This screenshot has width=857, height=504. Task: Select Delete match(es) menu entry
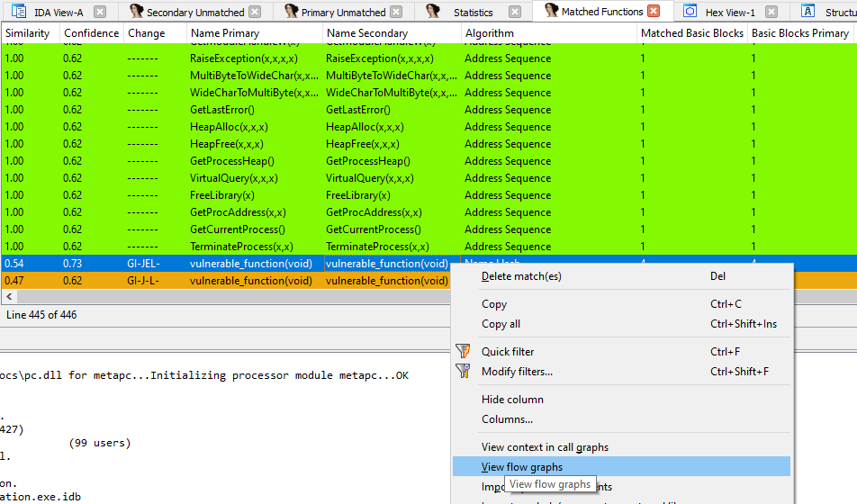click(521, 276)
